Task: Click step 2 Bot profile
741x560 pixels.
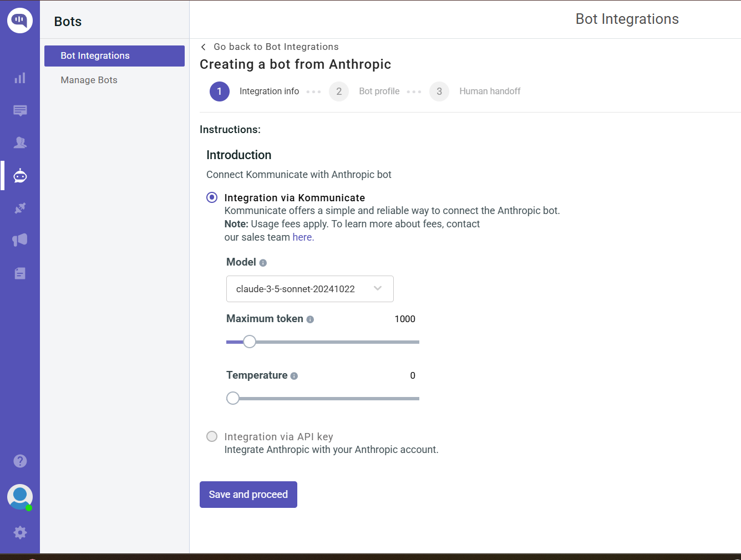Action: [x=364, y=91]
